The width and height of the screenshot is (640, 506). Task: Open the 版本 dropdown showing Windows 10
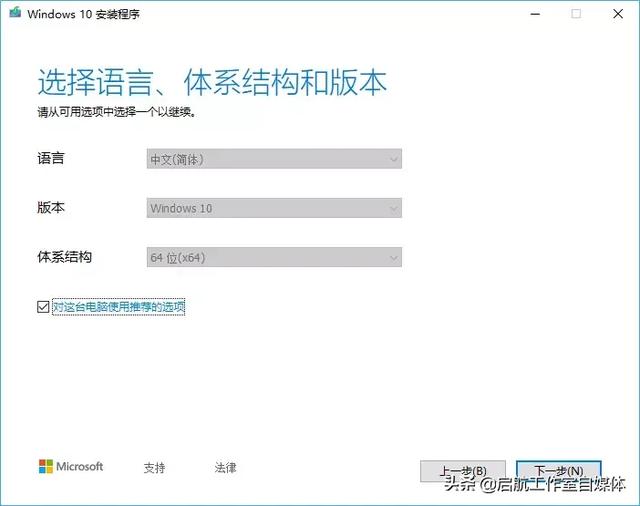tap(274, 208)
